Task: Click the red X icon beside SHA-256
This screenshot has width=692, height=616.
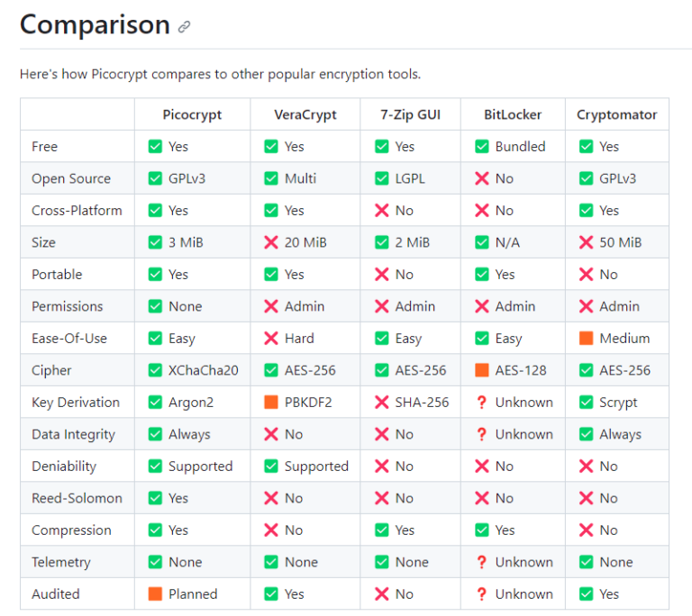Action: pyautogui.click(x=381, y=403)
